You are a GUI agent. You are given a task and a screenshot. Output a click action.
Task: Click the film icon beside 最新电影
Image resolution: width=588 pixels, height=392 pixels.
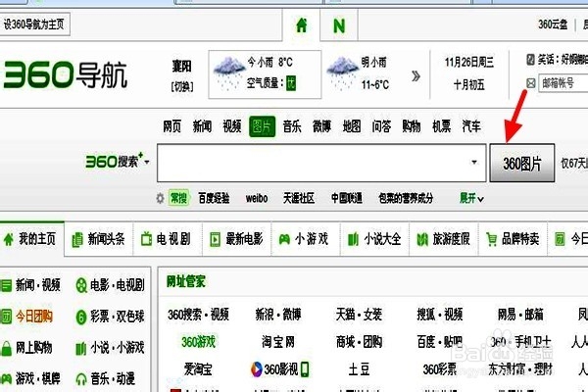216,239
